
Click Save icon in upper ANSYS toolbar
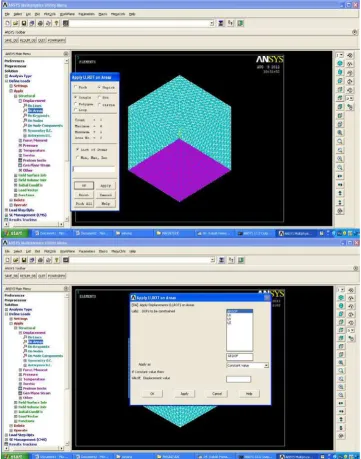(x=24, y=23)
